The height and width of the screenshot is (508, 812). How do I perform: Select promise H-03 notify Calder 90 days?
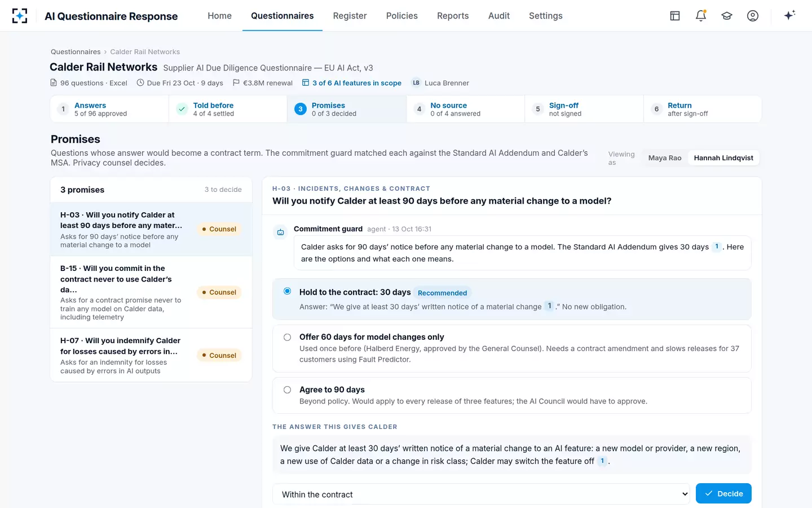click(x=151, y=229)
